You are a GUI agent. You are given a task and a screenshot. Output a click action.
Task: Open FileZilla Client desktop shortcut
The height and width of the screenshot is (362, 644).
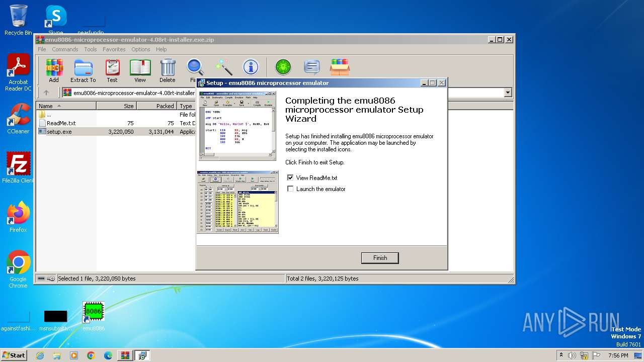pyautogui.click(x=18, y=168)
